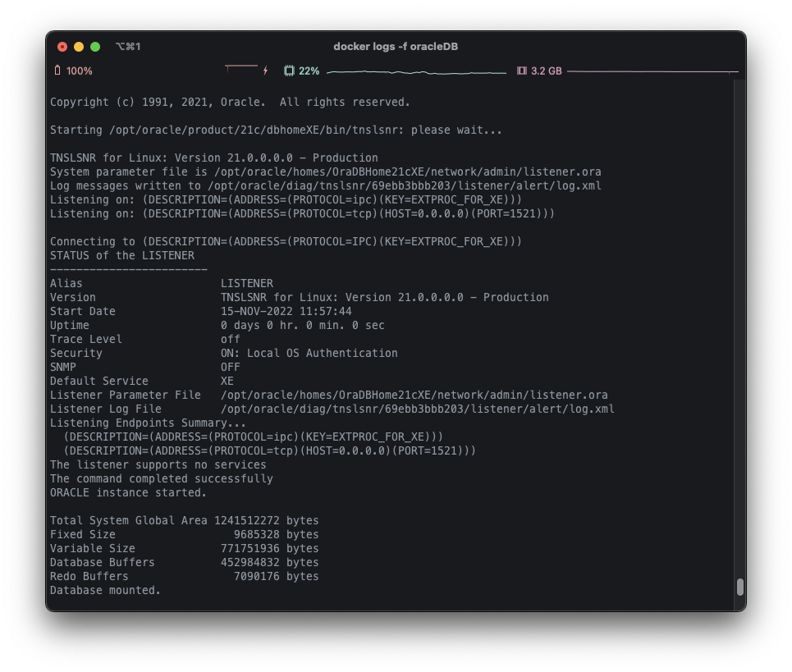
Task: Click the 'Log messages written to' line
Action: point(325,185)
